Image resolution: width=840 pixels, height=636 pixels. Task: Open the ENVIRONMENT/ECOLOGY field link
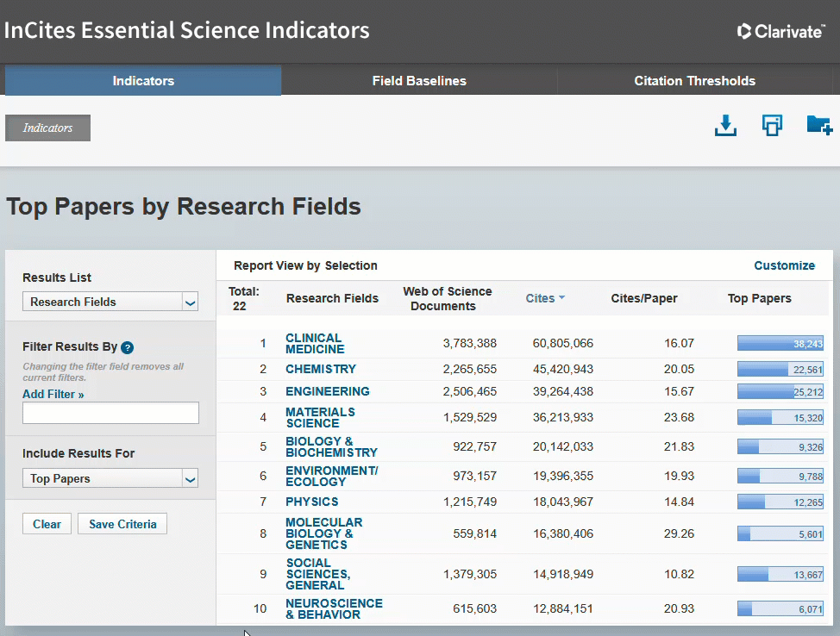tap(332, 476)
